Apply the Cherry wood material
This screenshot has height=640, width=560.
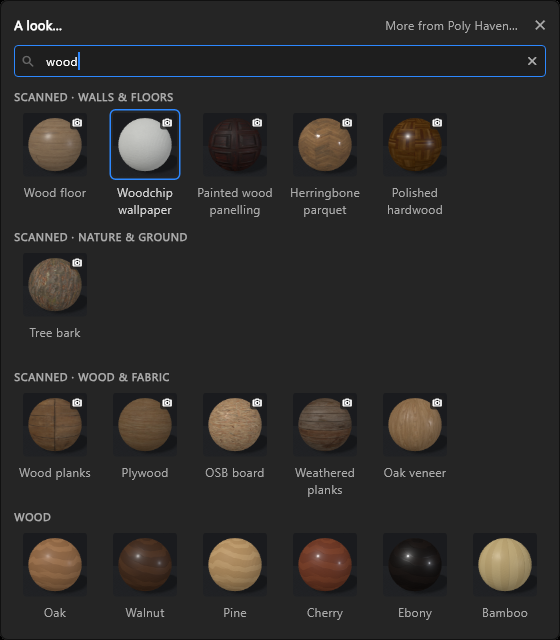(x=325, y=564)
